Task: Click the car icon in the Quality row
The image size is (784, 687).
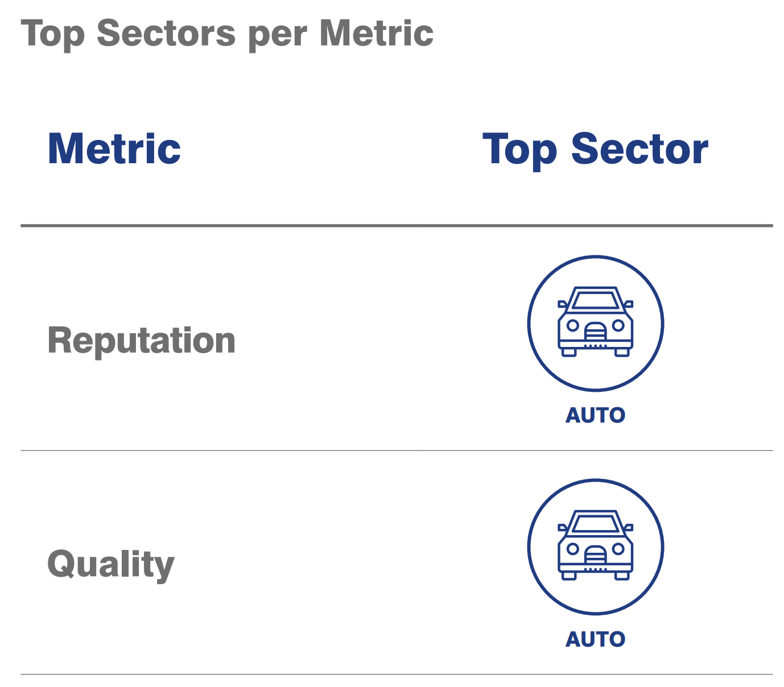Action: [595, 547]
